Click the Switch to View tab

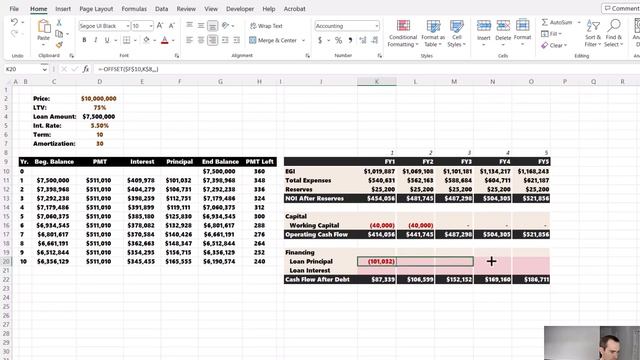[x=211, y=9]
